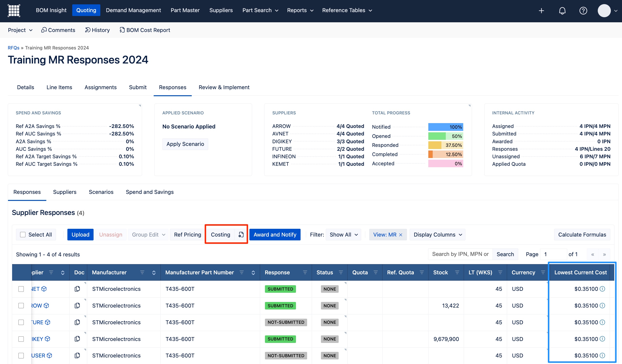Image resolution: width=622 pixels, height=364 pixels.
Task: Open the Spend and Savings sub-tab
Action: (x=150, y=192)
